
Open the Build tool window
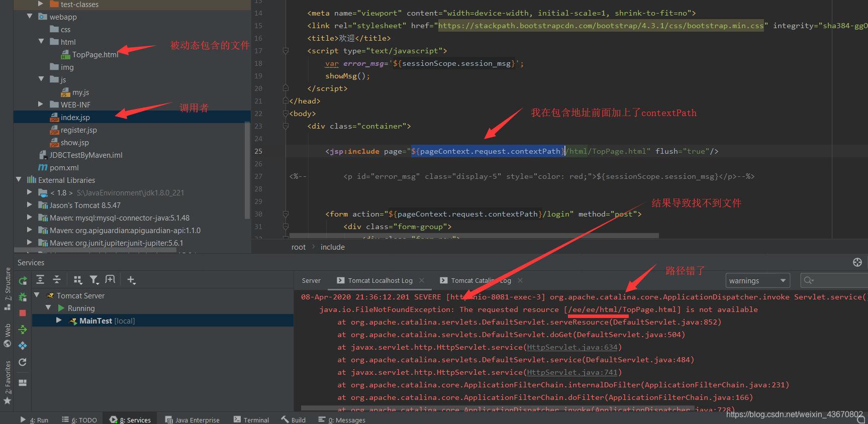tap(294, 420)
